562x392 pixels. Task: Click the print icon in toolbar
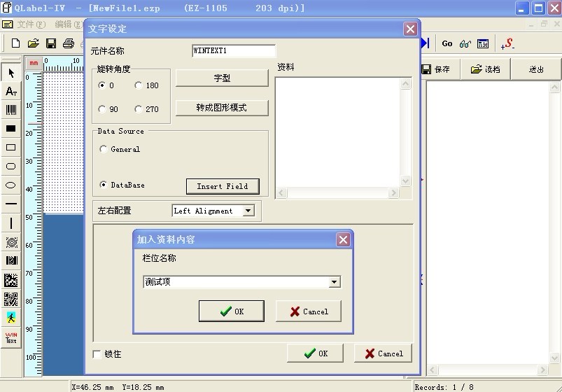(69, 43)
